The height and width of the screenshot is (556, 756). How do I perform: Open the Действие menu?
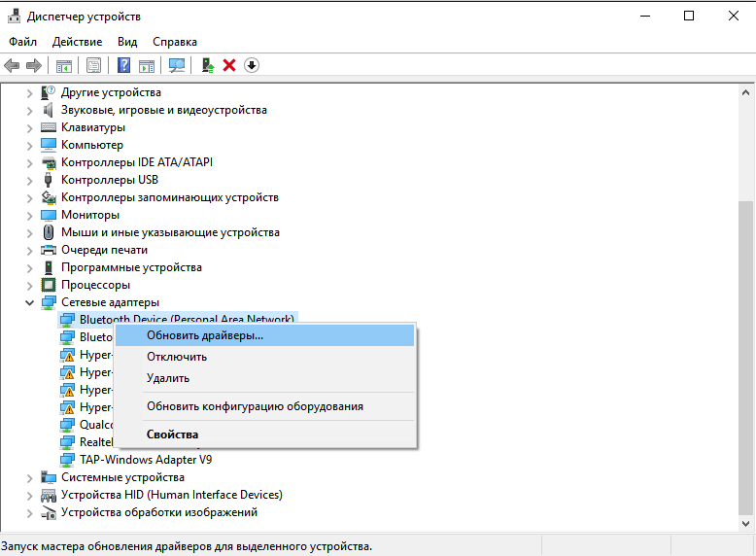coord(77,42)
